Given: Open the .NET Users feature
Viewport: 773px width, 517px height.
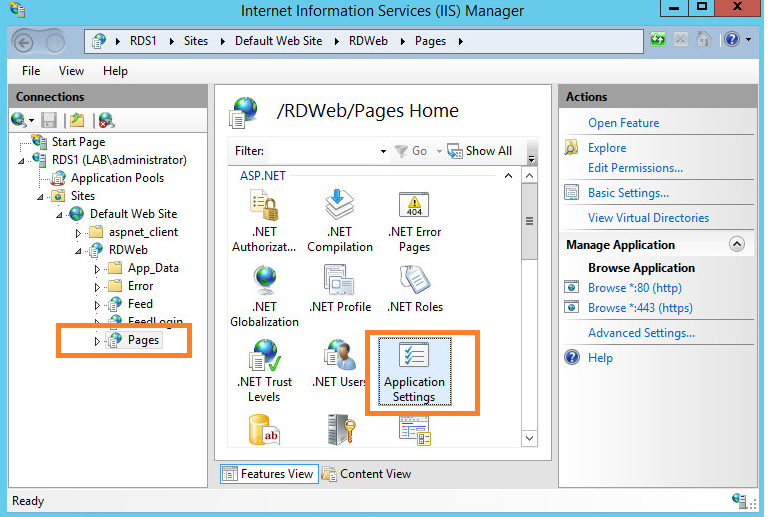Looking at the screenshot, I should pos(340,364).
